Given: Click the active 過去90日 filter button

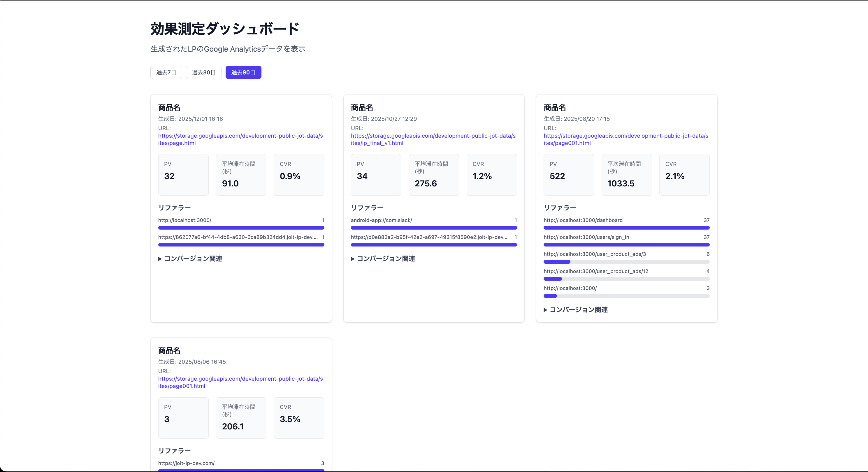Looking at the screenshot, I should pyautogui.click(x=243, y=72).
